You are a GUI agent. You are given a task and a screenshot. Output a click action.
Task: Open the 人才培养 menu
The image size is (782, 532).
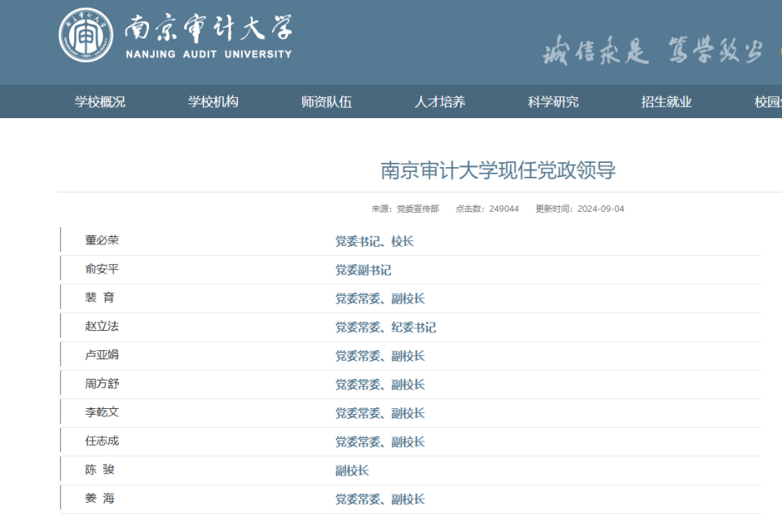pos(440,102)
